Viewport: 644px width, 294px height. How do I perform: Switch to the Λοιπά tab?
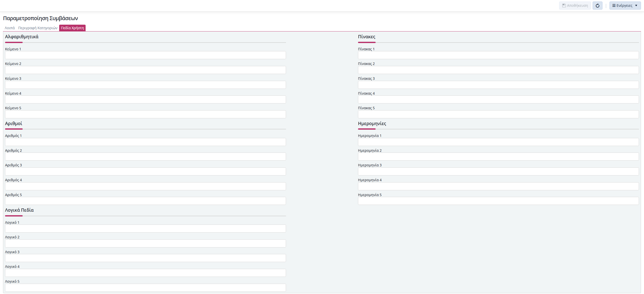[10, 28]
